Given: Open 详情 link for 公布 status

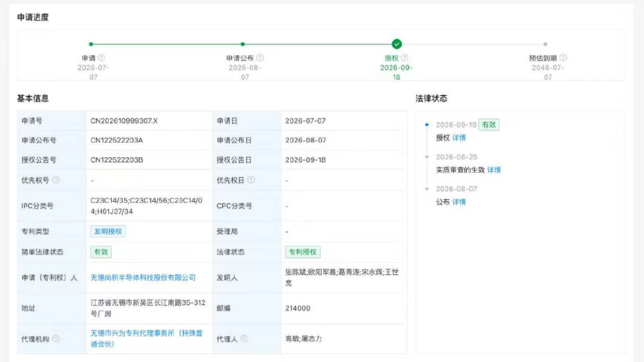Looking at the screenshot, I should click(x=459, y=202).
